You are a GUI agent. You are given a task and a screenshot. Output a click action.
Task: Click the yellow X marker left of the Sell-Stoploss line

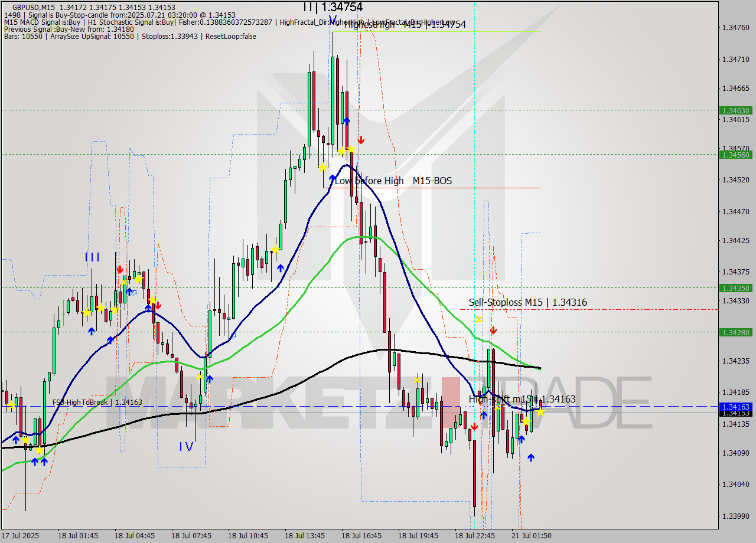(x=477, y=319)
